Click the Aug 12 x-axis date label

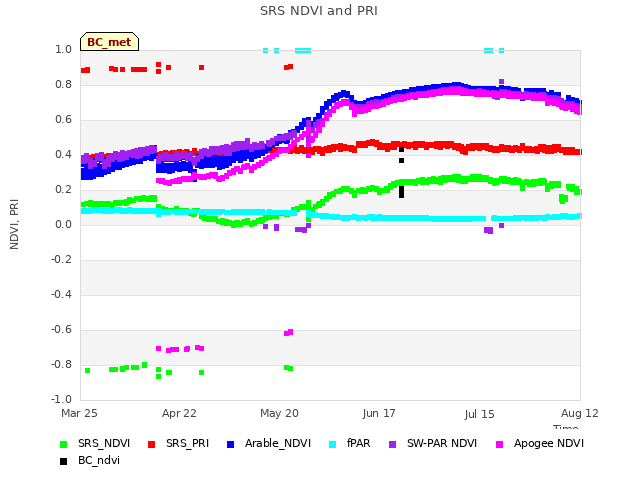click(580, 413)
